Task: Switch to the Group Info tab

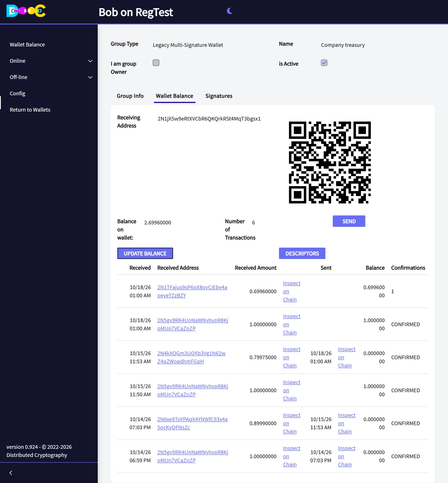Action: coord(130,96)
